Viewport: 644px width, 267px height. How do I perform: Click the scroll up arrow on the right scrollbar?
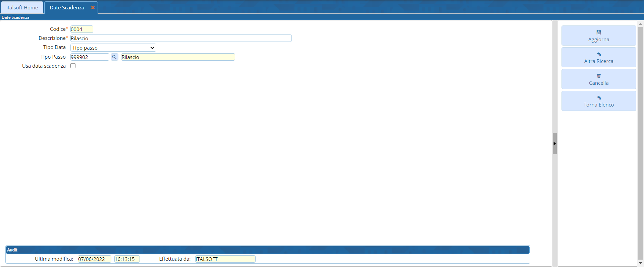click(640, 24)
